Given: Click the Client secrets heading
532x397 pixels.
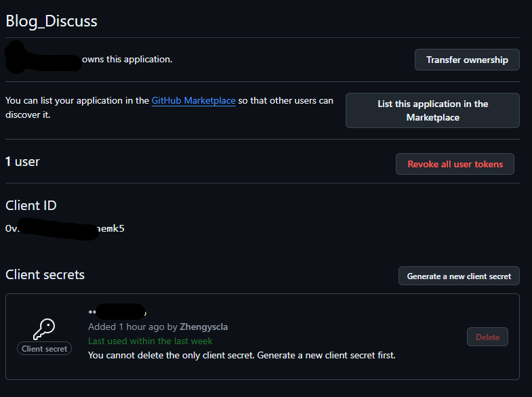Looking at the screenshot, I should pyautogui.click(x=45, y=274).
